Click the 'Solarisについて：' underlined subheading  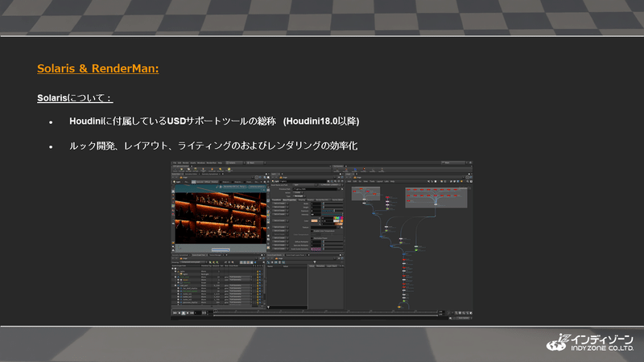[75, 98]
